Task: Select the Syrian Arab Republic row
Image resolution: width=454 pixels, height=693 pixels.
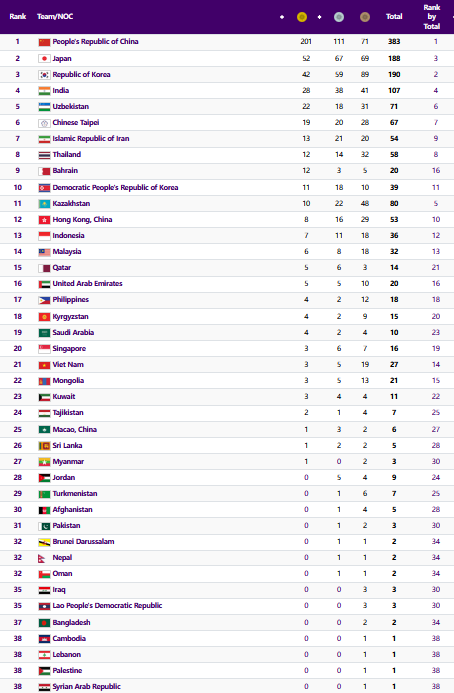Action: coord(227,686)
